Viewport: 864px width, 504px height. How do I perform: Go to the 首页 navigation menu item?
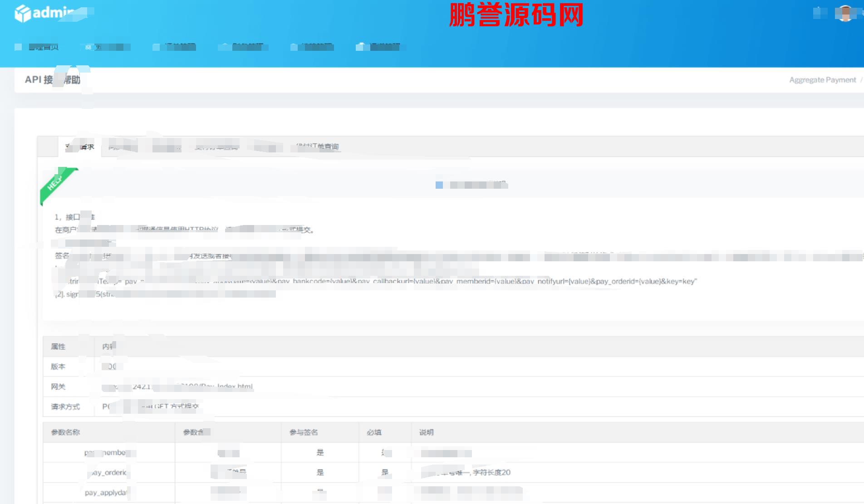coord(43,47)
